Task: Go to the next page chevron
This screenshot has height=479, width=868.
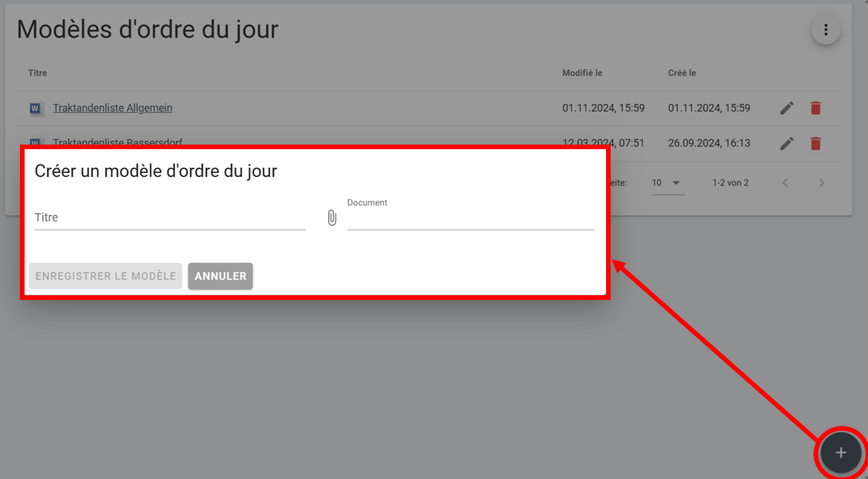Action: pyautogui.click(x=821, y=183)
